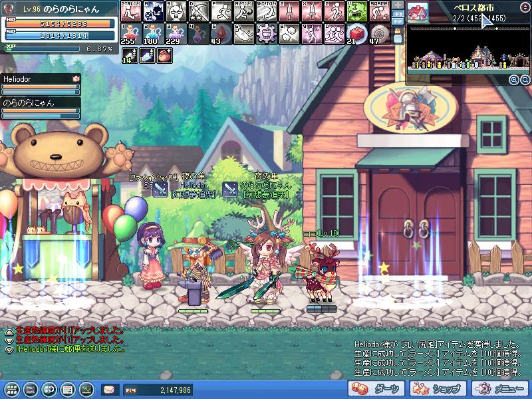Open the colored-bars icon in the bottom bar
The height and width of the screenshot is (399, 532).
(x=68, y=390)
